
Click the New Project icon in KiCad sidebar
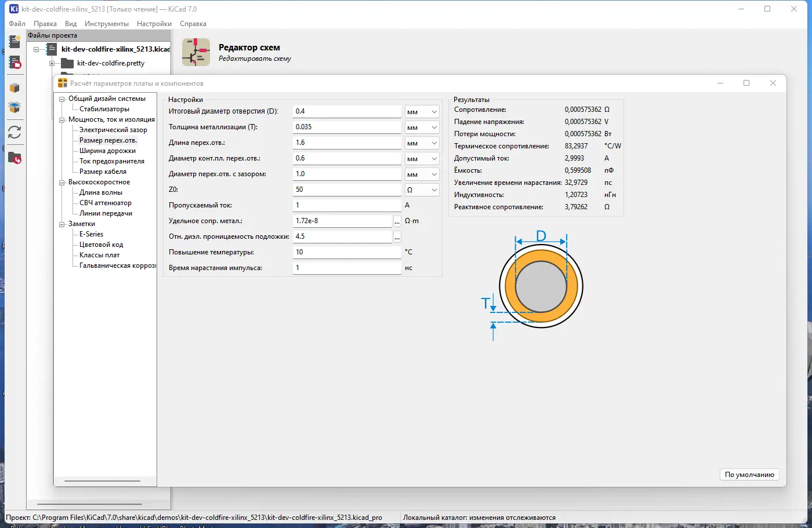click(14, 41)
